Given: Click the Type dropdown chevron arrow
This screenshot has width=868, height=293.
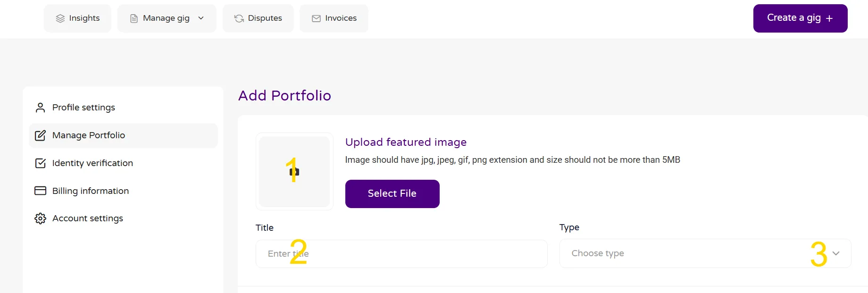Looking at the screenshot, I should (x=836, y=253).
